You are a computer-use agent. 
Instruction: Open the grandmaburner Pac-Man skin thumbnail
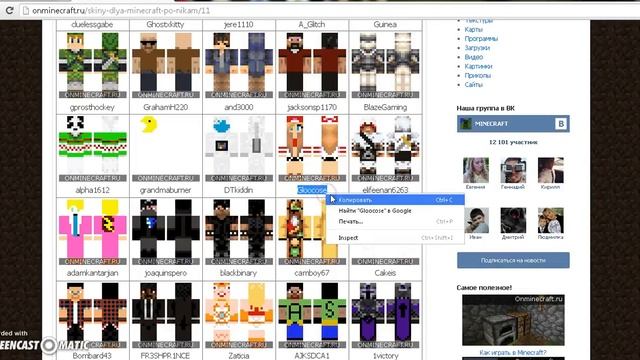[165, 149]
